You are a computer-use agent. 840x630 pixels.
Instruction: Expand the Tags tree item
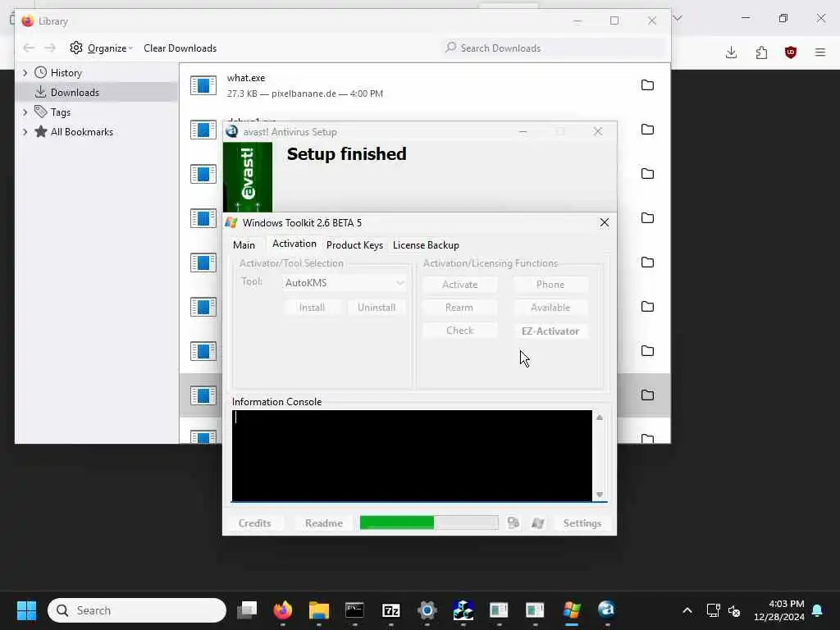click(25, 112)
